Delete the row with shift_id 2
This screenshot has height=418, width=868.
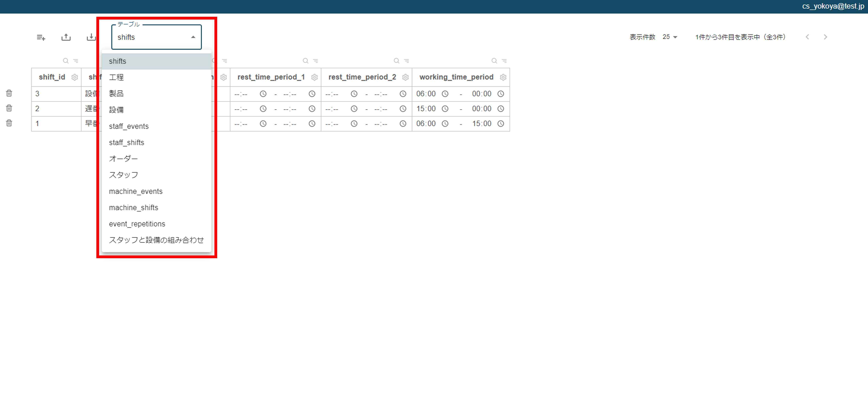[9, 108]
